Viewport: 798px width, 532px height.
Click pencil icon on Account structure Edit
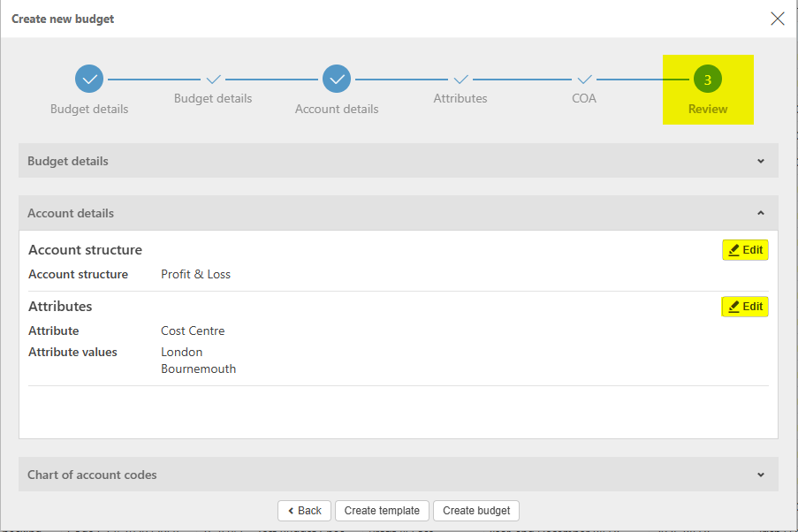pyautogui.click(x=733, y=250)
